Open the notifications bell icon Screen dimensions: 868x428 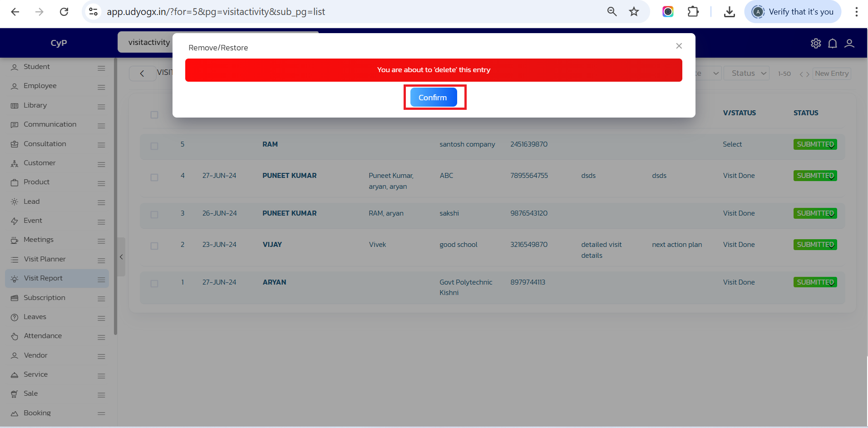(x=833, y=43)
